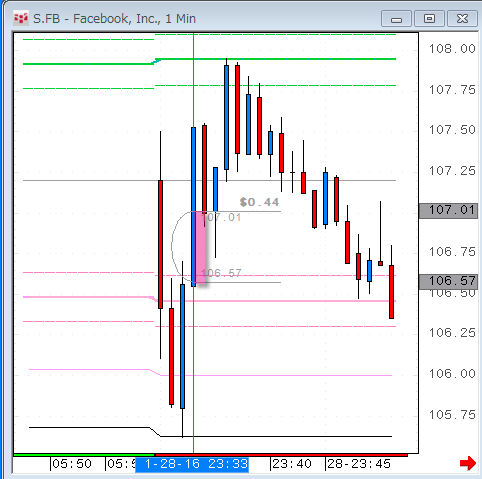482x479 pixels.
Task: Click the 05:50 time axis label
Action: tap(72, 464)
